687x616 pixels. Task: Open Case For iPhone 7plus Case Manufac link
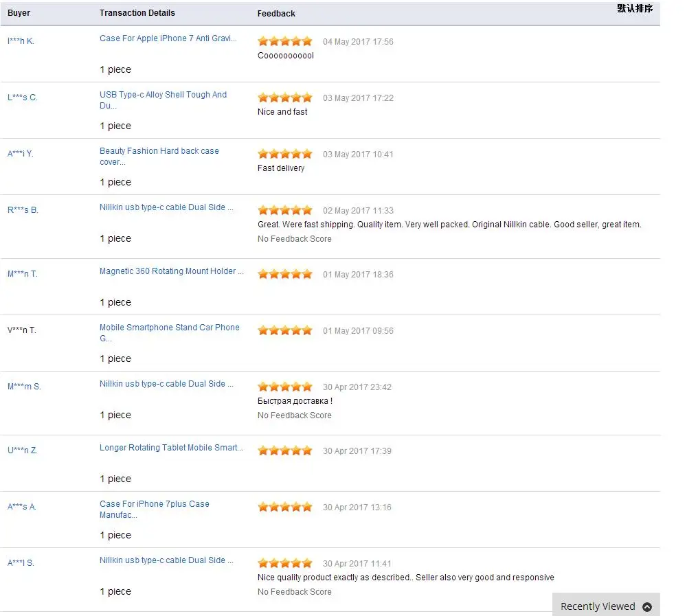154,509
